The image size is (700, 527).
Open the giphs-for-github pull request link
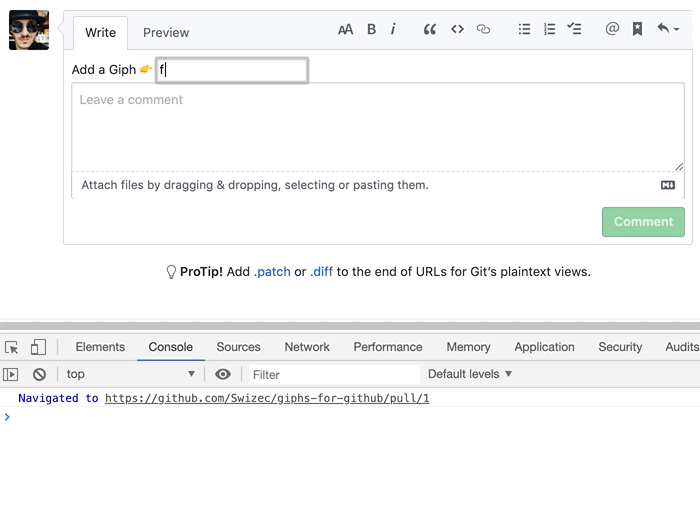click(267, 398)
